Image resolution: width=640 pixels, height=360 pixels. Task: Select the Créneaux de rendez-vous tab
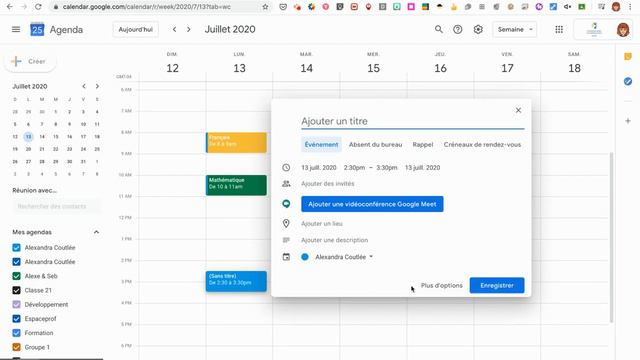click(x=482, y=144)
